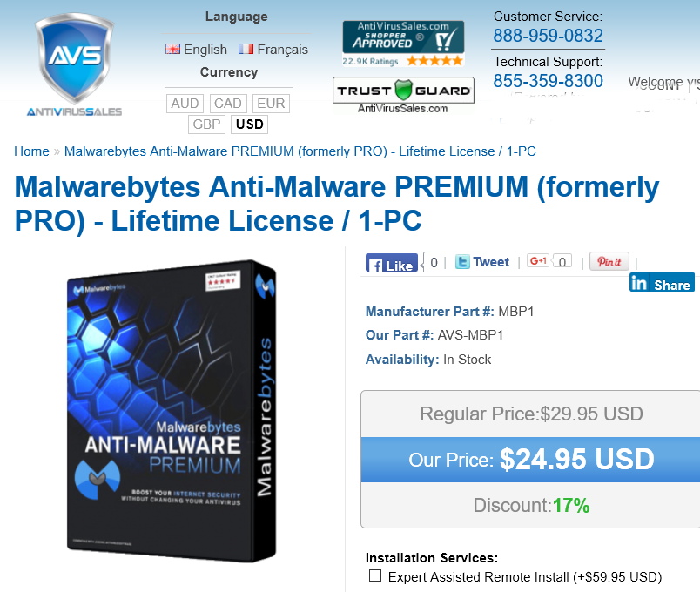Open the Malwarebytes product box image
This screenshot has width=700, height=592.
pos(172,411)
